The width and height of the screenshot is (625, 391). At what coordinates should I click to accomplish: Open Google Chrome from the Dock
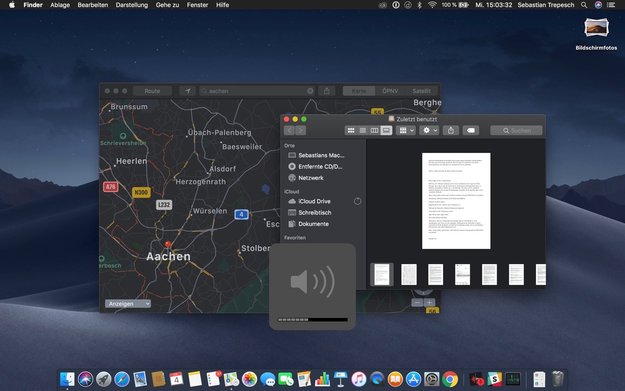tap(450, 379)
